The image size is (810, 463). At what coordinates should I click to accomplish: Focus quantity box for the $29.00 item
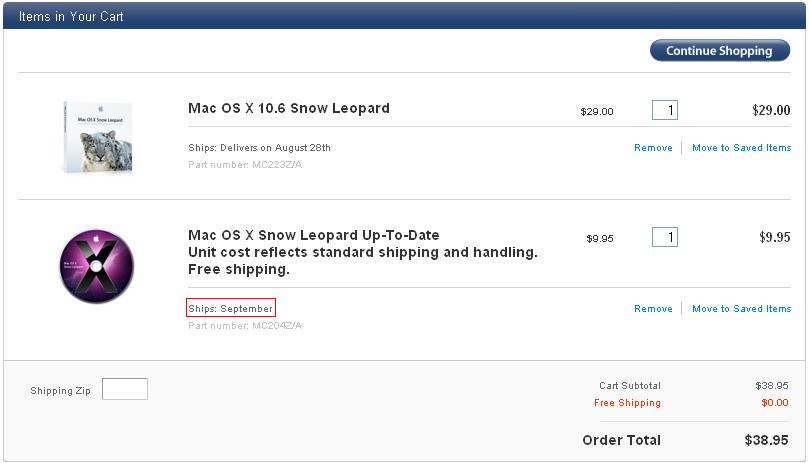665,110
